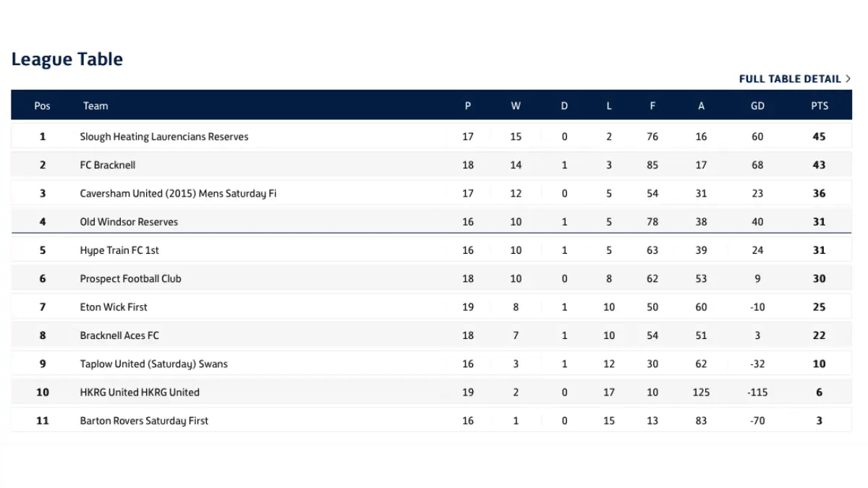Viewport: 868px width, 488px height.
Task: Sort table by the W column header
Action: tap(516, 106)
